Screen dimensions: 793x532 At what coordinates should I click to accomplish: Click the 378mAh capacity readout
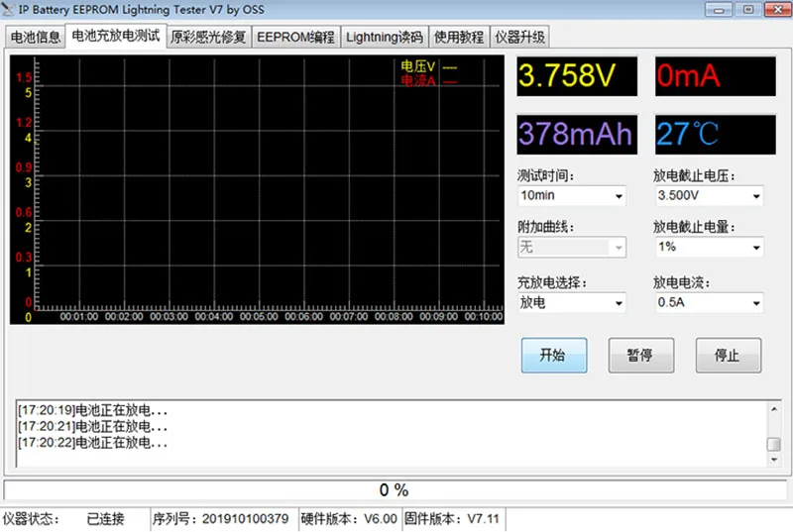577,135
